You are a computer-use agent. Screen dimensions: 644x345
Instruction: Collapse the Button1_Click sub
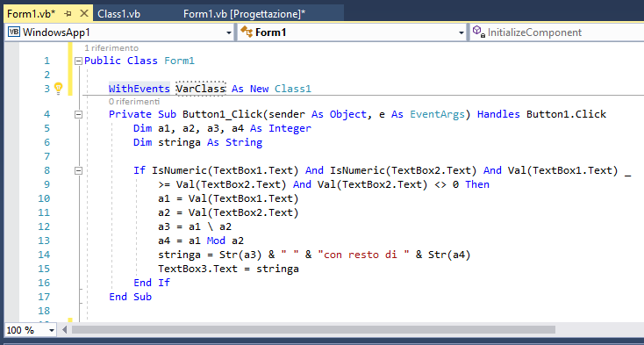78,114
